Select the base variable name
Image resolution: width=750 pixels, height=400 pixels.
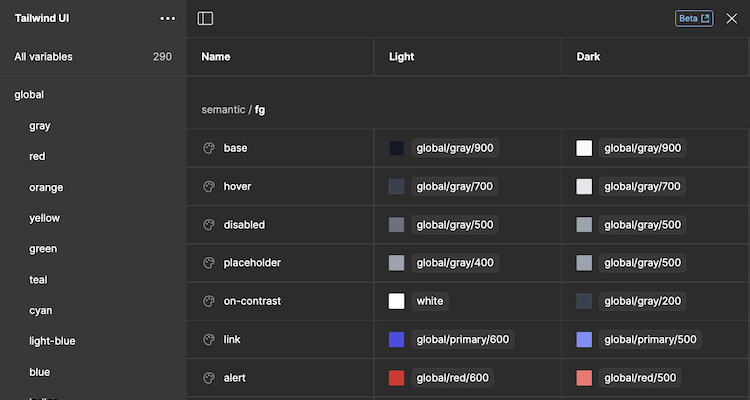pyautogui.click(x=235, y=148)
